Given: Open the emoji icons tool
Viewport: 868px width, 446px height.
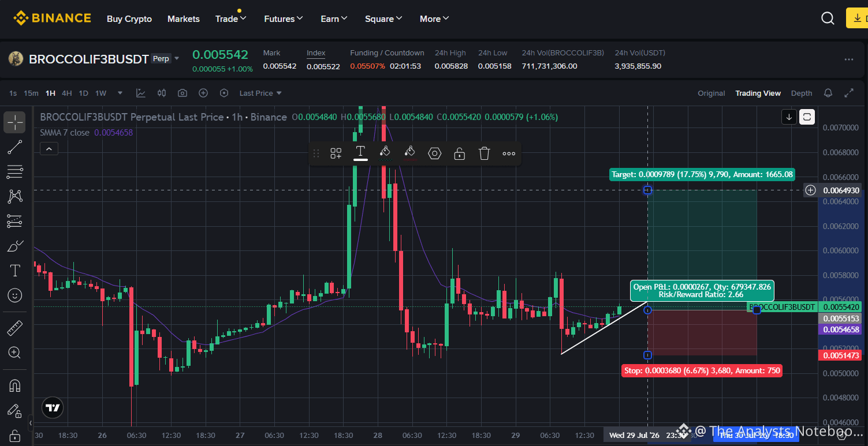Looking at the screenshot, I should point(14,295).
